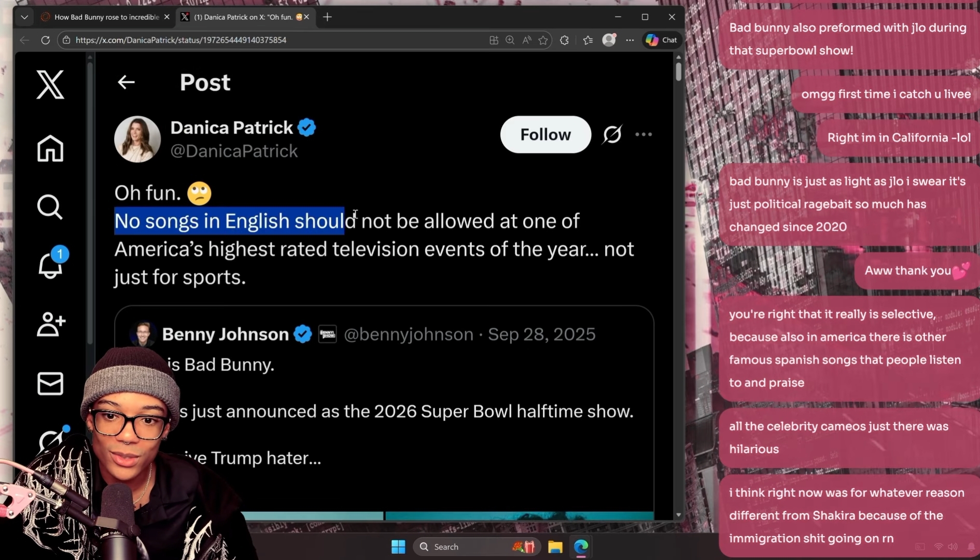980x560 pixels.
Task: Open the tab actions dropdown chevron
Action: (x=24, y=17)
